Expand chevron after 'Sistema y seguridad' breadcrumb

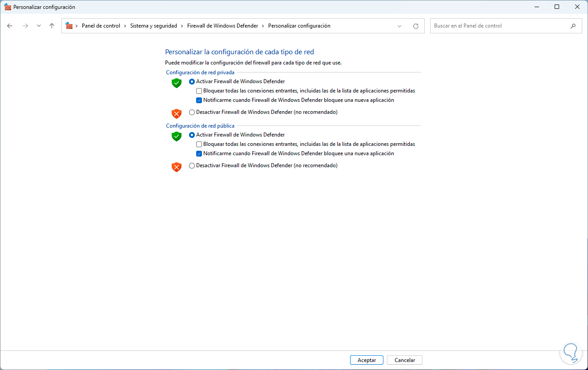[182, 26]
